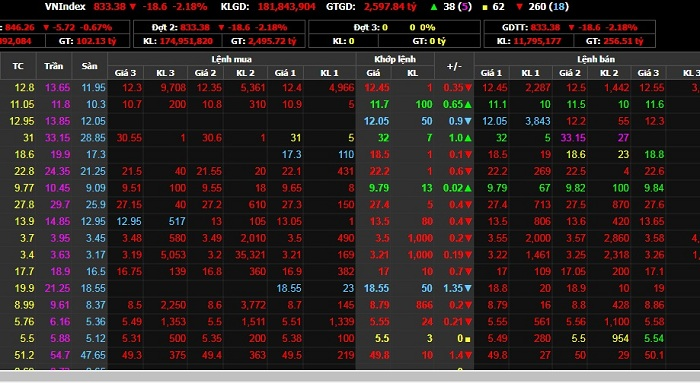Click buy volume 1,339 in the 5.76 row
The image size is (700, 383).
(x=342, y=322)
